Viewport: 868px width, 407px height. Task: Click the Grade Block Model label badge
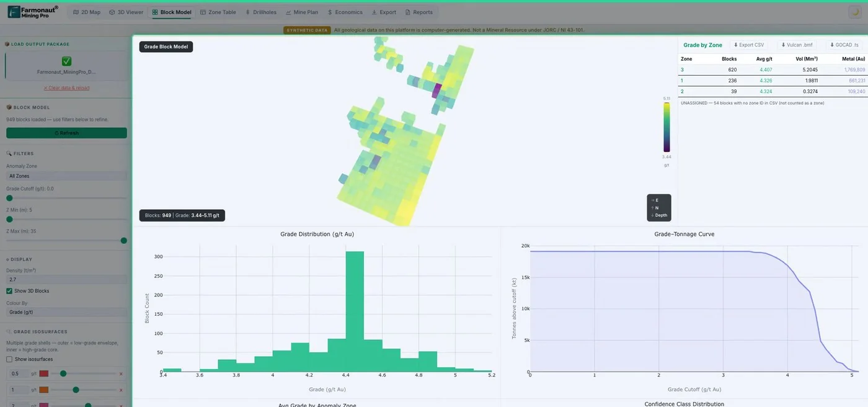point(166,47)
